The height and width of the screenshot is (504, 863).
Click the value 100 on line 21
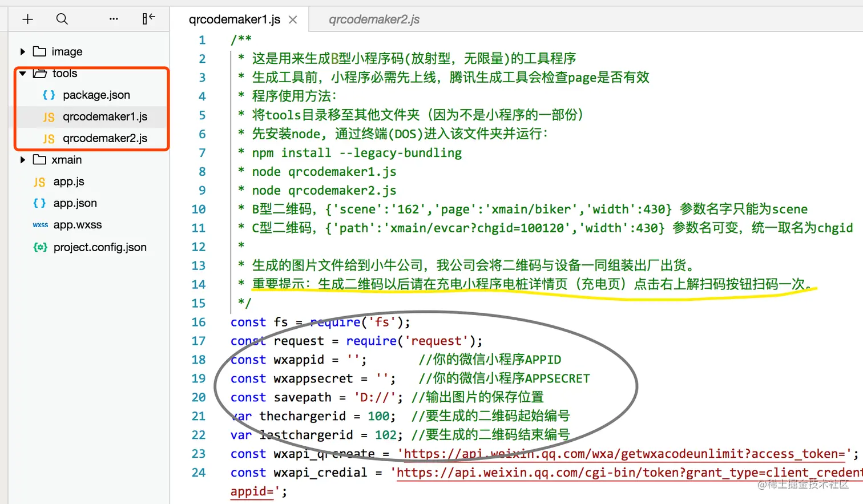[378, 417]
